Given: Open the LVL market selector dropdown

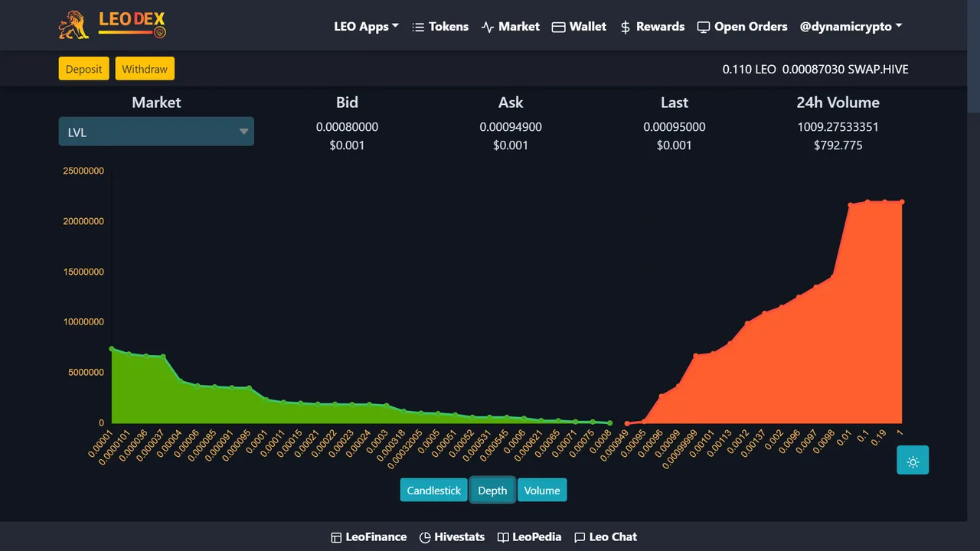Looking at the screenshot, I should (156, 132).
